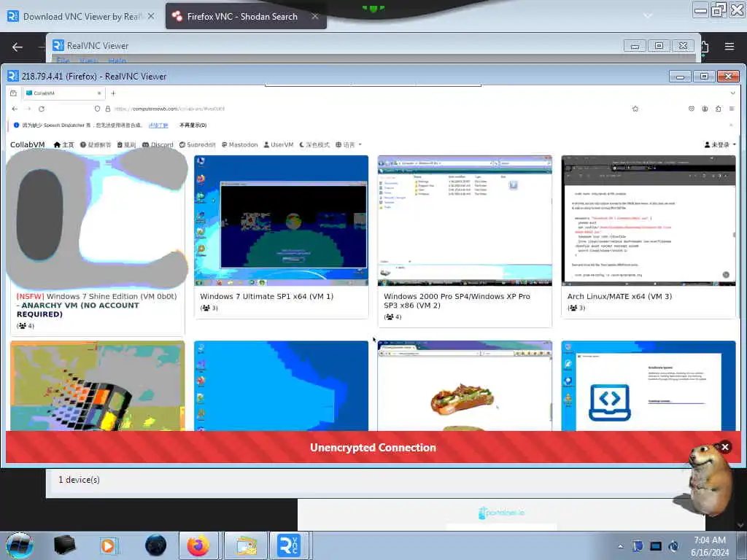Click the padlock site-info icon in URL bar

click(x=108, y=109)
